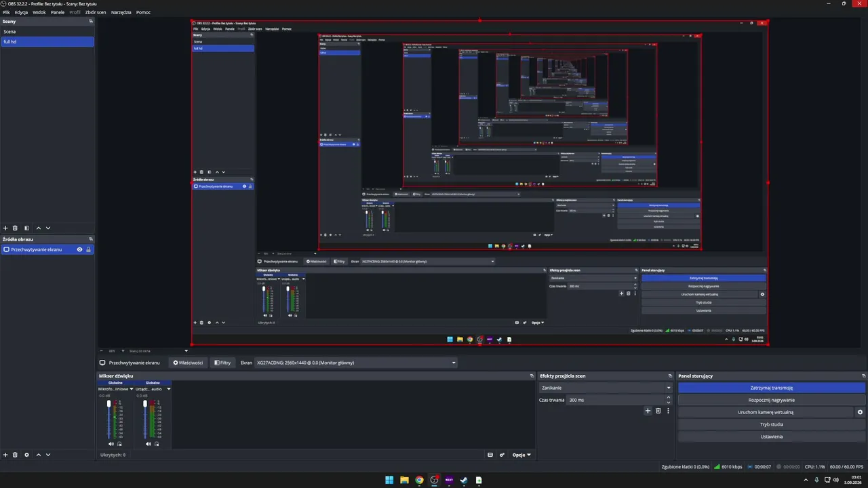Viewport: 868px width, 488px height.
Task: Toggle monitoring on the Urządzenie audio channel
Action: (x=157, y=444)
